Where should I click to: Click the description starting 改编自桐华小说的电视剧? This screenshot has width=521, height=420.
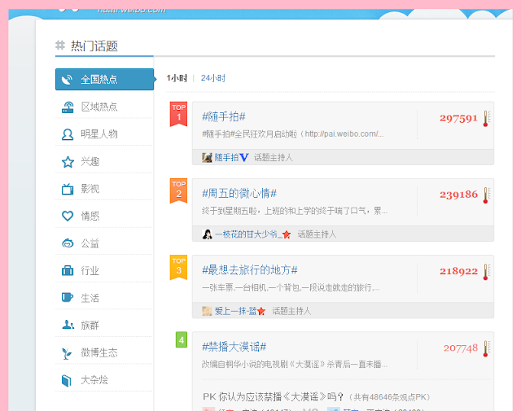pos(295,365)
